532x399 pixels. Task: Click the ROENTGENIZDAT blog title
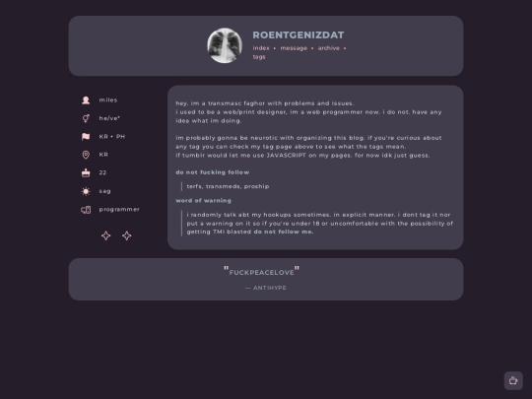(x=299, y=34)
